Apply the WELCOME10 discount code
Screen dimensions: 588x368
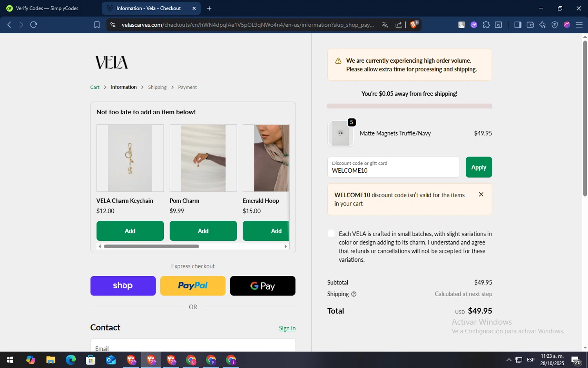[479, 167]
